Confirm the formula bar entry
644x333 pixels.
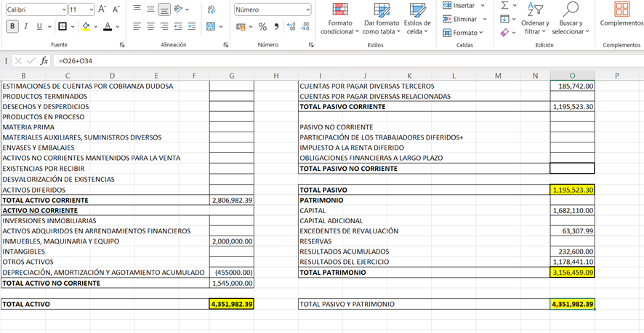coord(31,61)
